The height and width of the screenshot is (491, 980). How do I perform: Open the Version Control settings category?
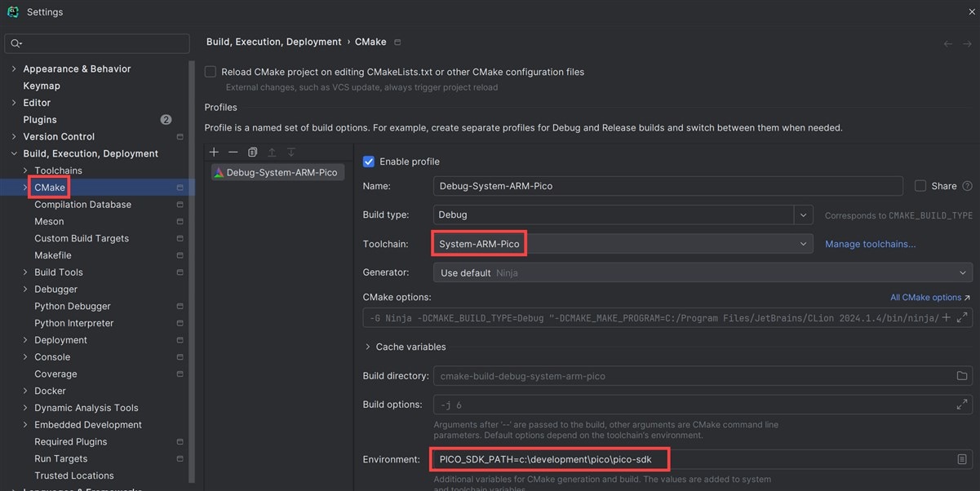59,136
